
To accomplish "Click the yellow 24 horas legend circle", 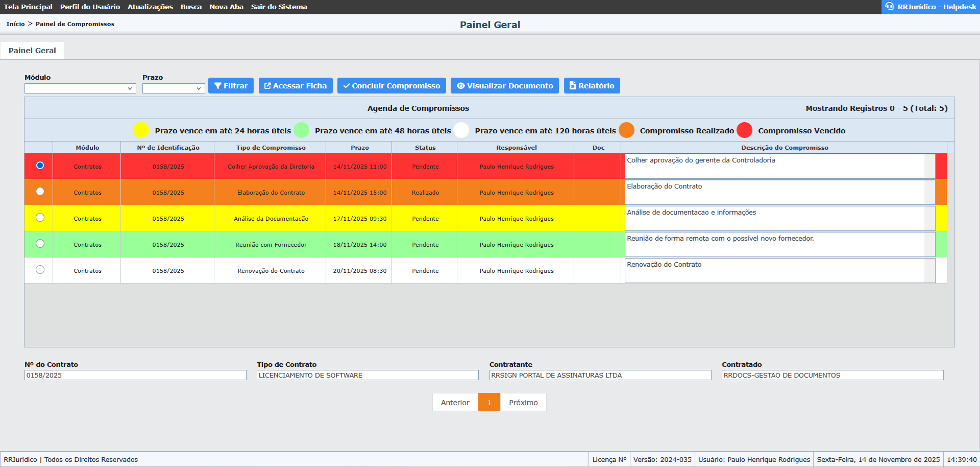I will coord(141,130).
